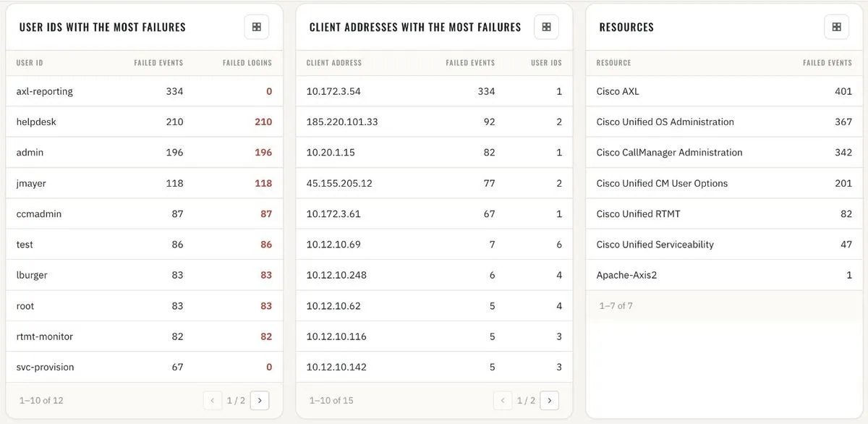Select client address 10.12.10.69
Image resolution: width=868 pixels, height=424 pixels.
[x=333, y=245]
